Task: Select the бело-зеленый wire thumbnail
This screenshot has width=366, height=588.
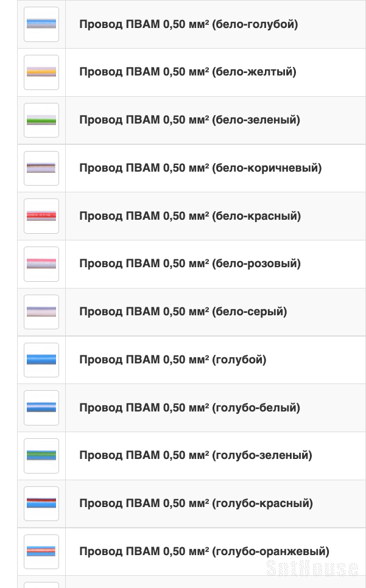Action: pos(41,121)
